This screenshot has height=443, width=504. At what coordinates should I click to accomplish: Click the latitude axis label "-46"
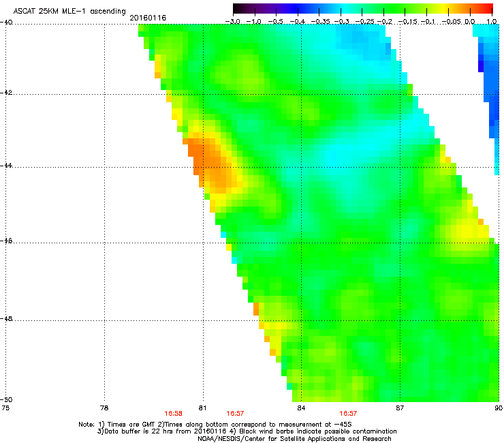pos(6,241)
